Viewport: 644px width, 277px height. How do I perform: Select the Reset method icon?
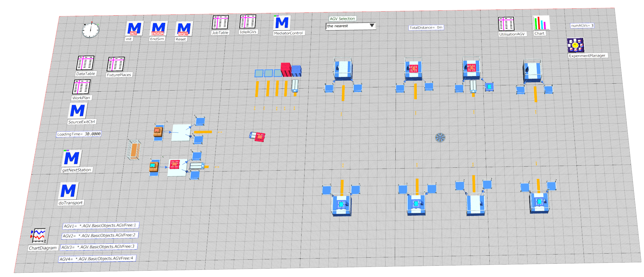[x=184, y=29]
